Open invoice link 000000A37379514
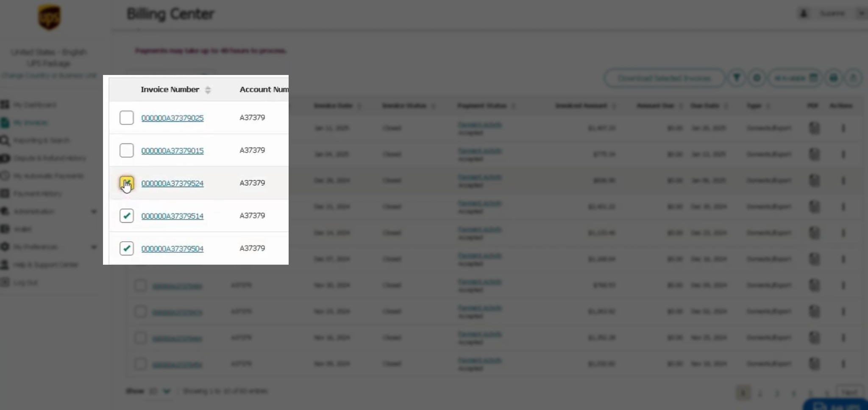 (x=172, y=216)
